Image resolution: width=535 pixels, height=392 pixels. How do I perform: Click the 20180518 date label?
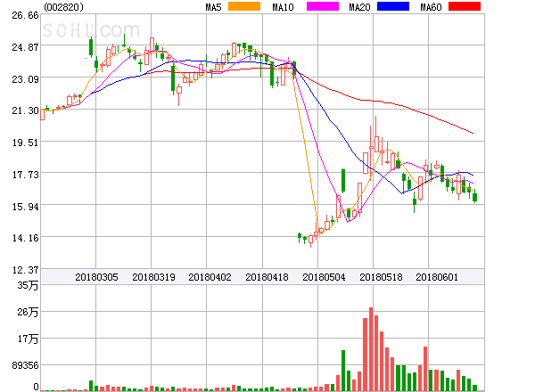381,277
